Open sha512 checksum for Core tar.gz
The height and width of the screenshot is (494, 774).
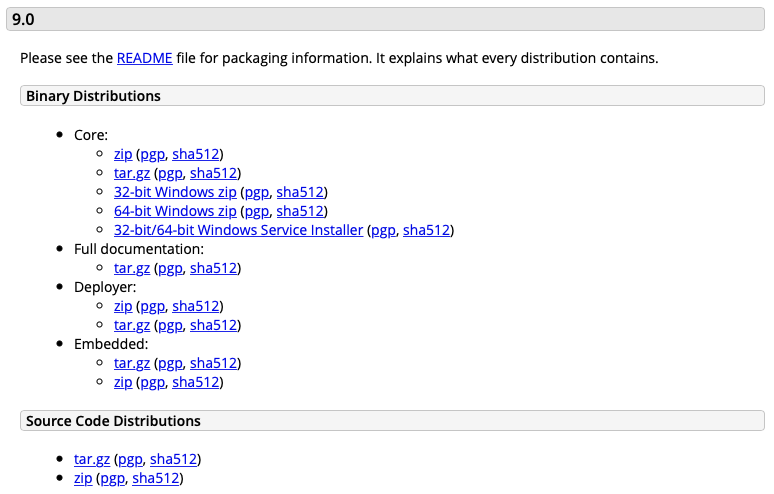point(213,173)
